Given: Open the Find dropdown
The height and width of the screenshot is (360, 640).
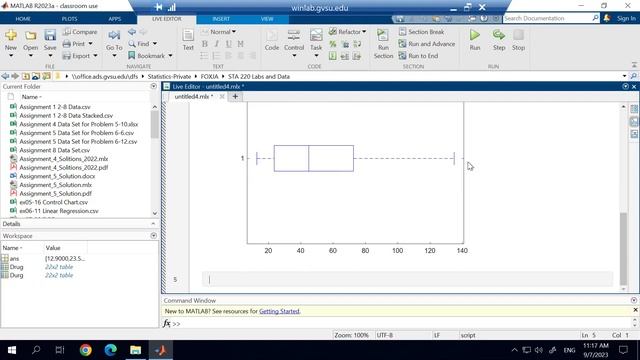Looking at the screenshot, I should point(155,44).
